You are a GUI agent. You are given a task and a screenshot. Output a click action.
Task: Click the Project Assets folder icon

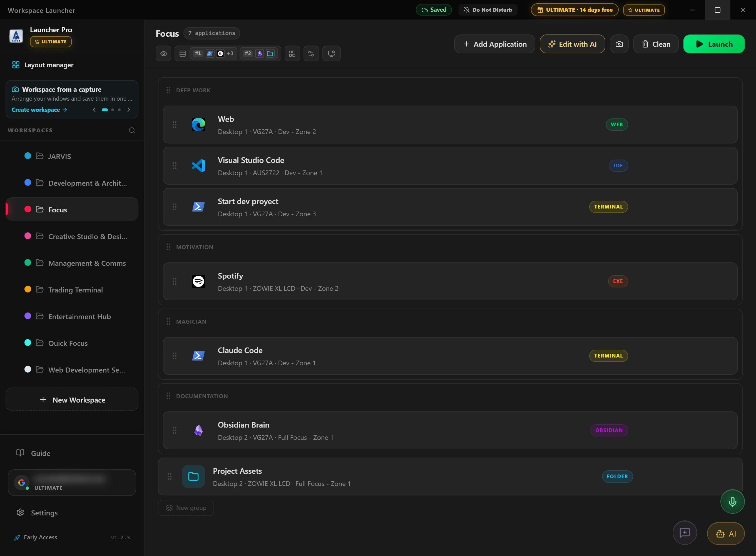coord(193,476)
